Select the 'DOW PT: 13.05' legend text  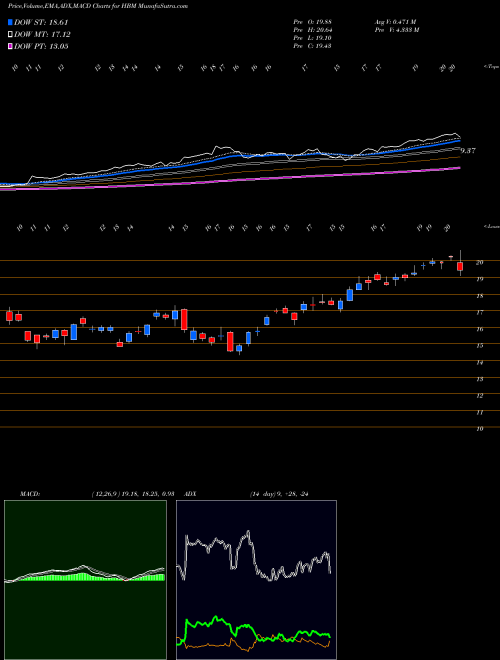point(41,46)
